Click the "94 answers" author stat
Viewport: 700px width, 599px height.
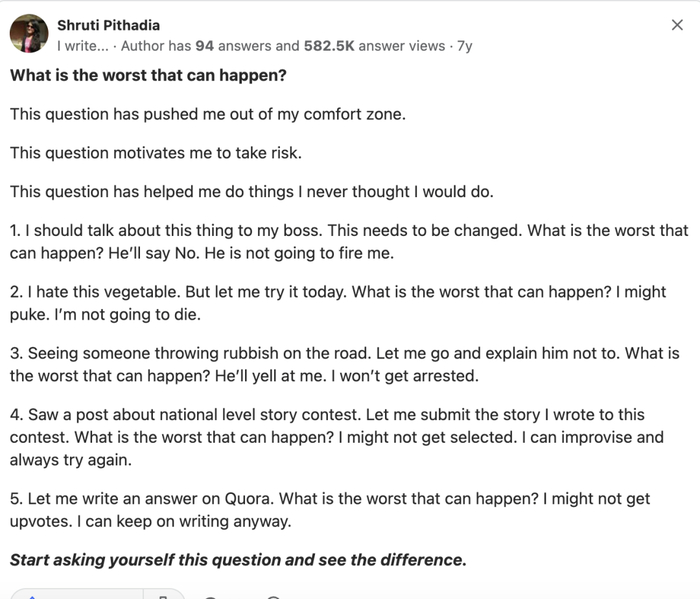pos(234,45)
